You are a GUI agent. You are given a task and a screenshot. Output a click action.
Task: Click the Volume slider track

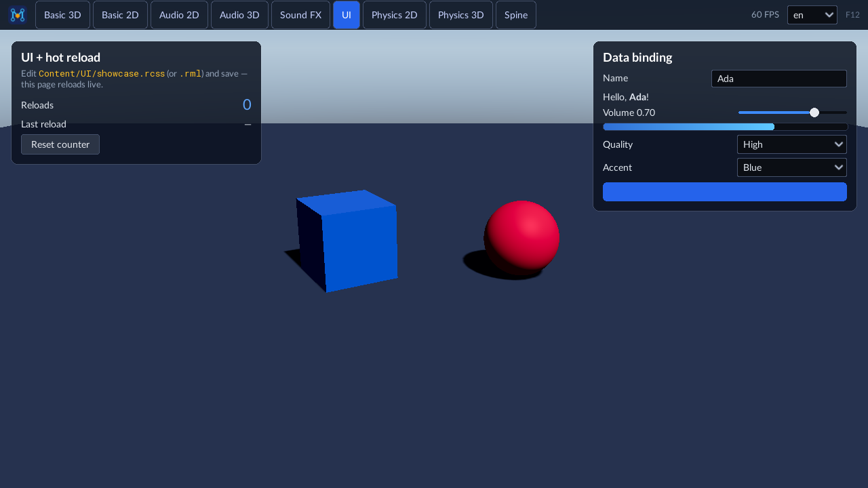click(x=793, y=113)
